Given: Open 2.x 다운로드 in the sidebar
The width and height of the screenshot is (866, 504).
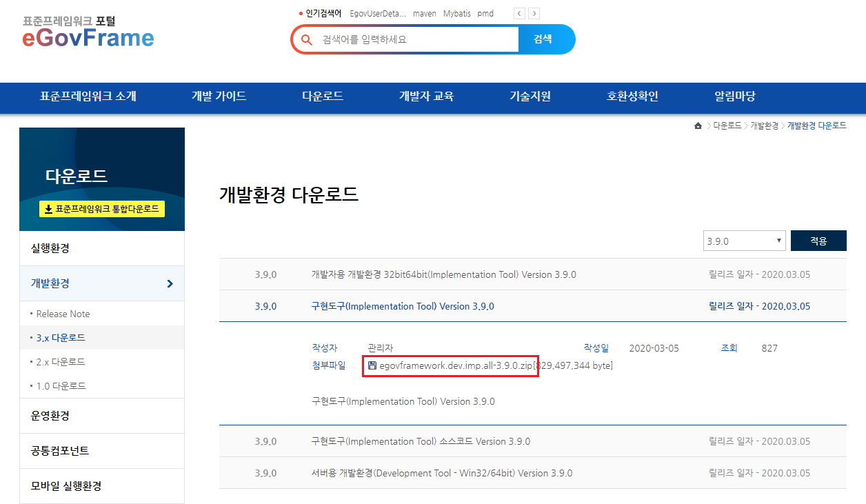Looking at the screenshot, I should coord(61,362).
